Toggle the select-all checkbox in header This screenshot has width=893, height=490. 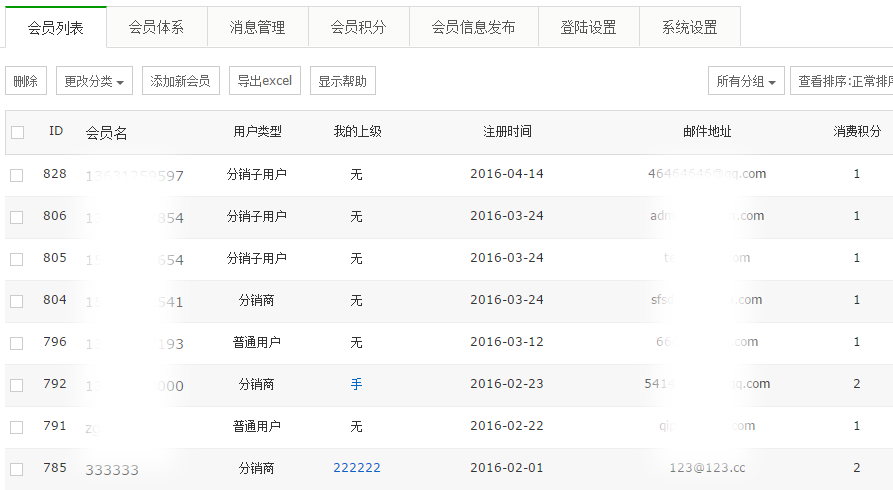[x=17, y=132]
